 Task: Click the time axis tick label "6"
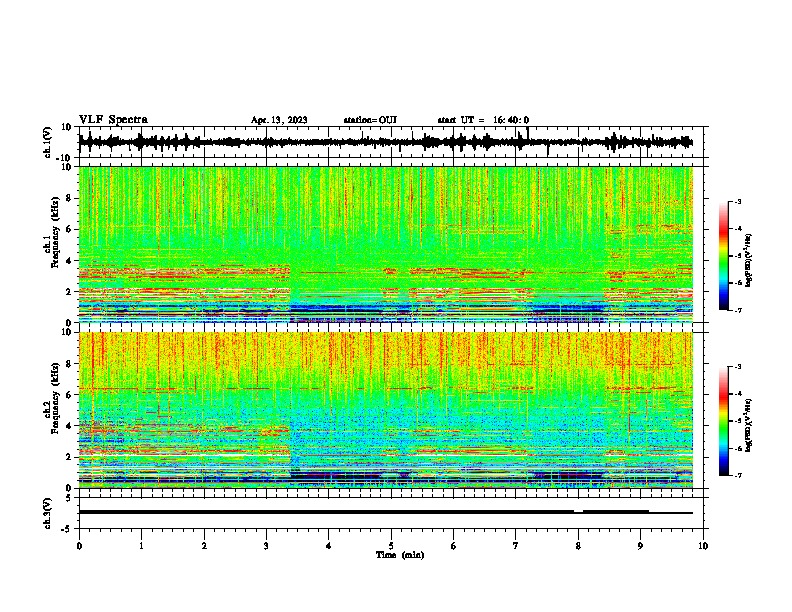454,546
